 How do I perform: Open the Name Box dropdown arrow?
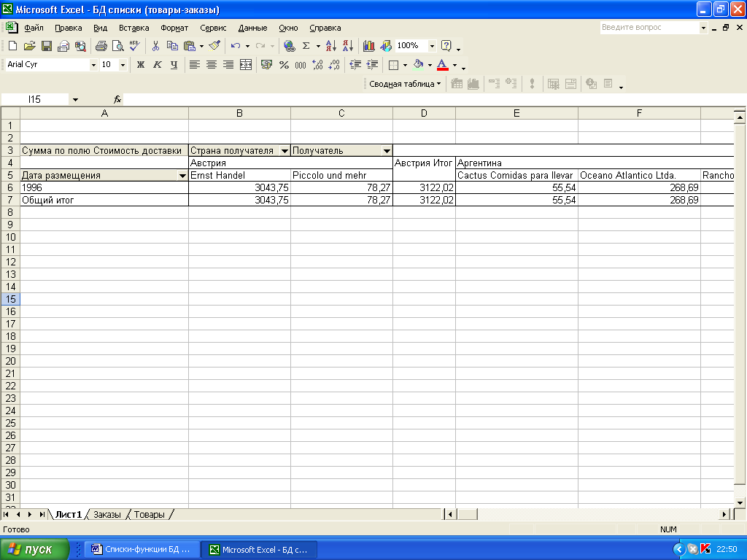(75, 99)
